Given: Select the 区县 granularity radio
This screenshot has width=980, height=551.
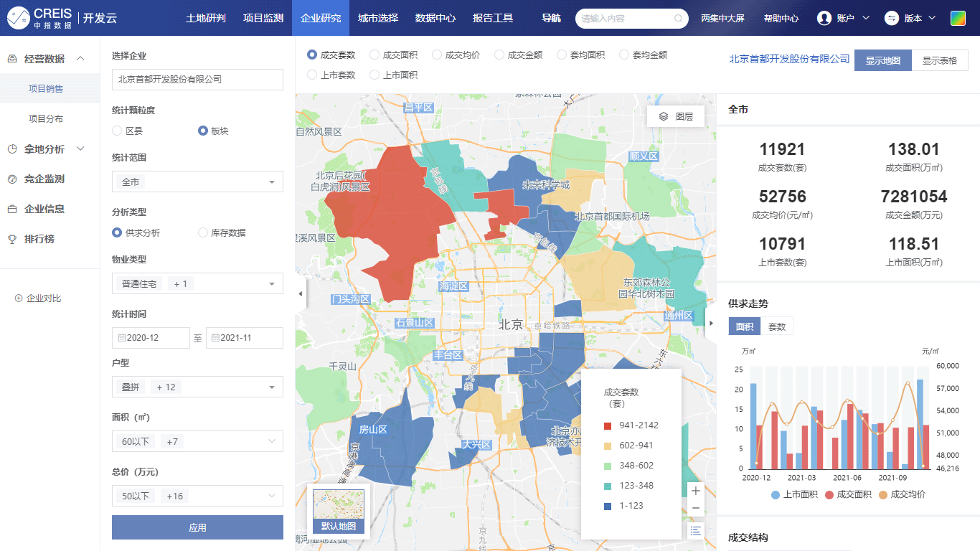Looking at the screenshot, I should 117,131.
